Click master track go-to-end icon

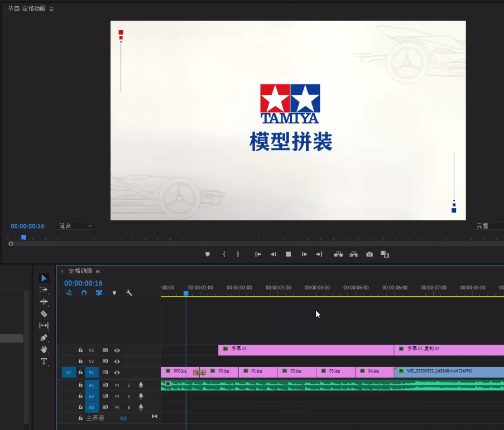point(155,417)
